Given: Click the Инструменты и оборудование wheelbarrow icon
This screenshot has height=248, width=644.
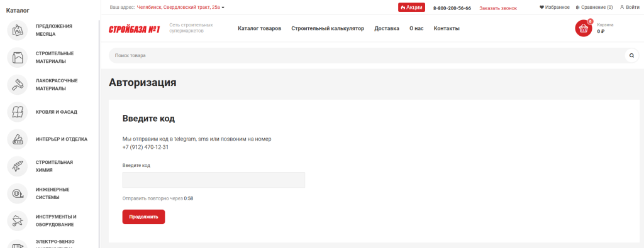Looking at the screenshot, I should click(x=17, y=221).
